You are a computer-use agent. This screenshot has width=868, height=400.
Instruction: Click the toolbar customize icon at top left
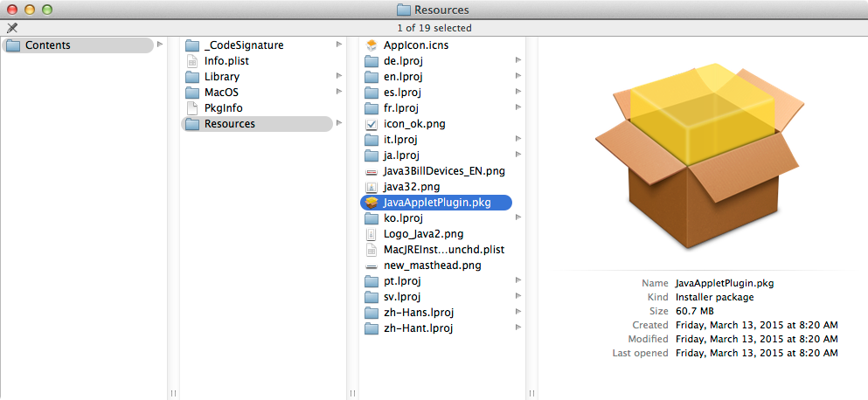click(x=12, y=28)
